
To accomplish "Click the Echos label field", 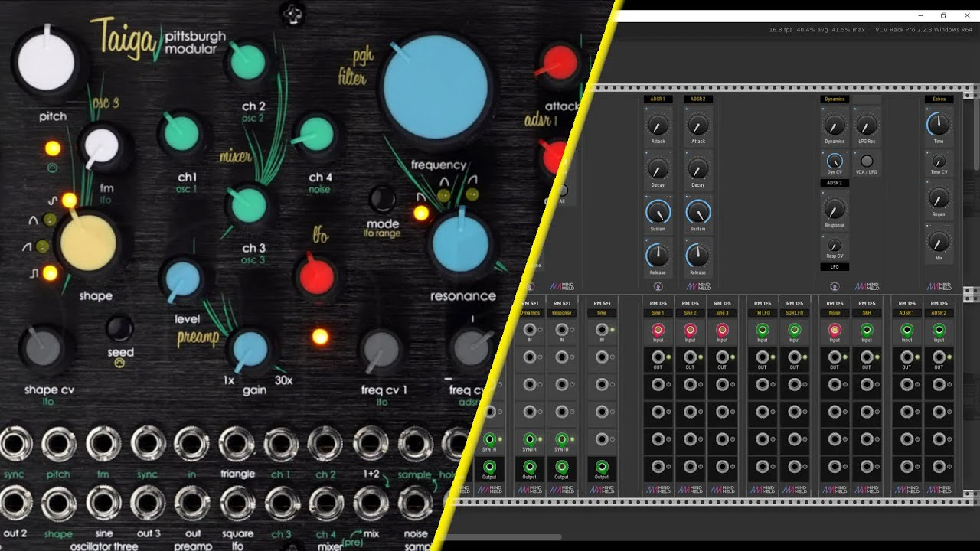I will click(939, 99).
